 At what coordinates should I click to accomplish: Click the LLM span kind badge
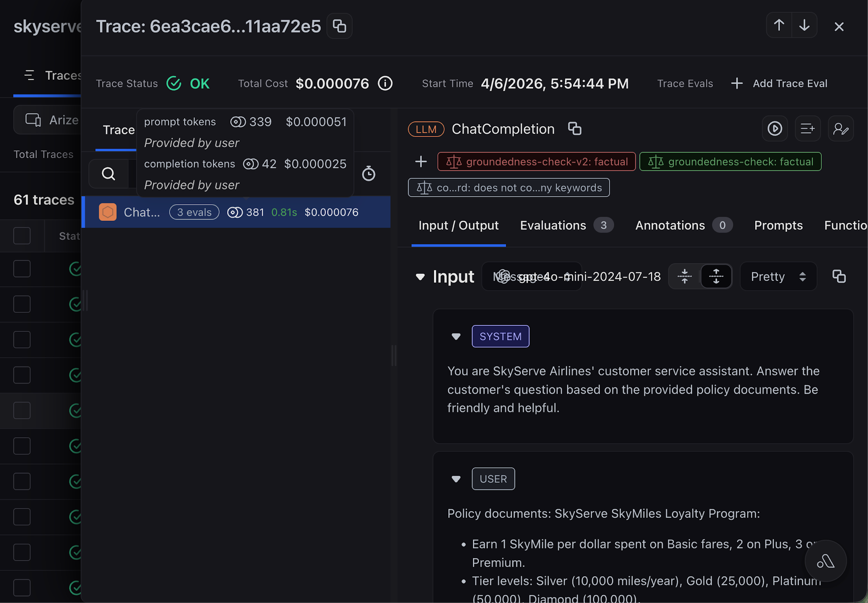(426, 129)
